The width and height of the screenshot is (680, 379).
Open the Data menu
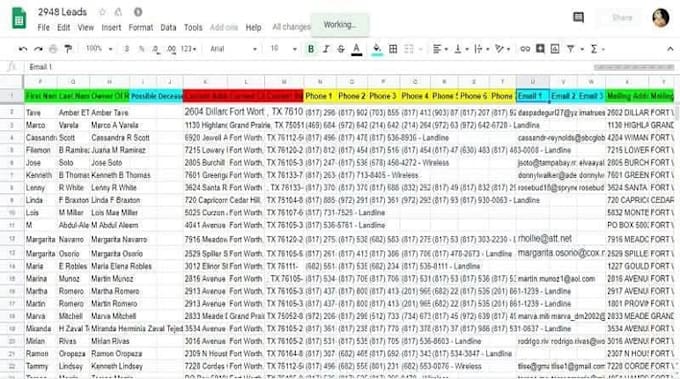click(168, 27)
